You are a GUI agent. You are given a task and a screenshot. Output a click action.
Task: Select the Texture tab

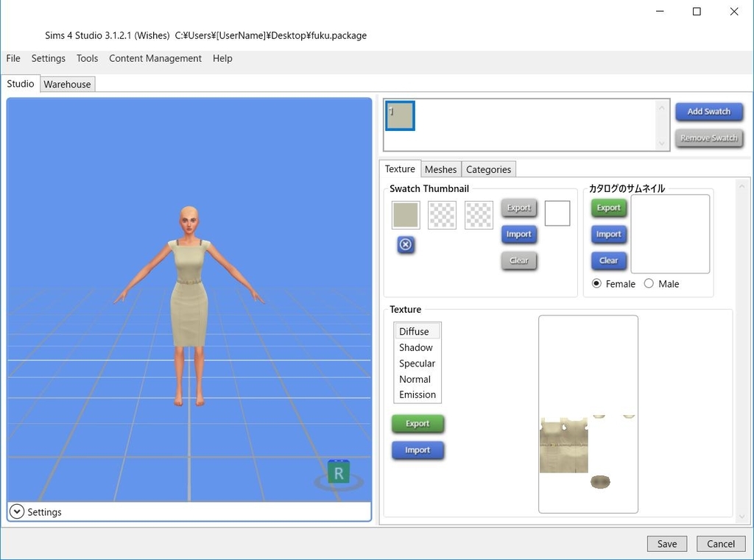coord(400,169)
